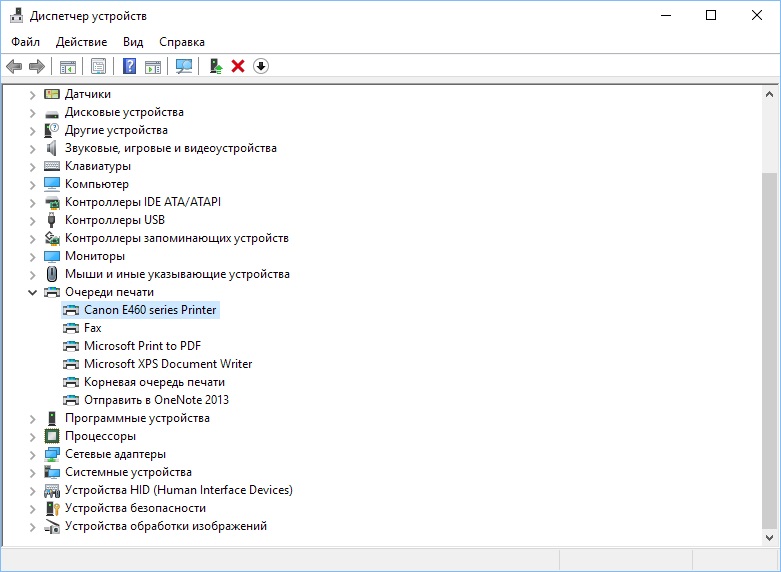The image size is (781, 572).
Task: Open the blue Help question-mark icon
Action: pyautogui.click(x=130, y=66)
